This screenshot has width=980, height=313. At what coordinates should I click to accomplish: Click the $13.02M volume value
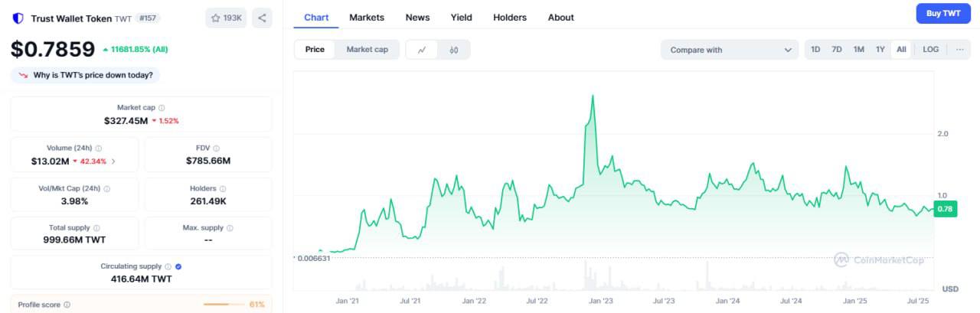(50, 161)
